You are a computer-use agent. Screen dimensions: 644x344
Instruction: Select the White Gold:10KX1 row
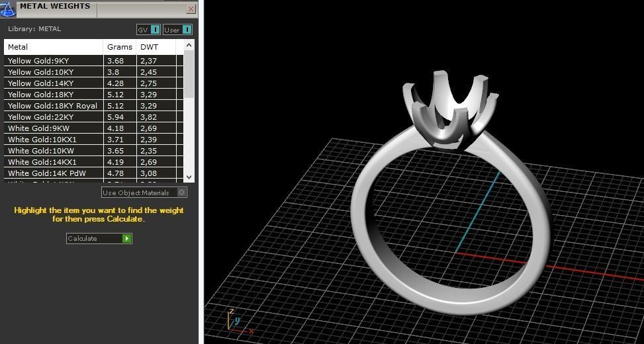[x=93, y=140]
